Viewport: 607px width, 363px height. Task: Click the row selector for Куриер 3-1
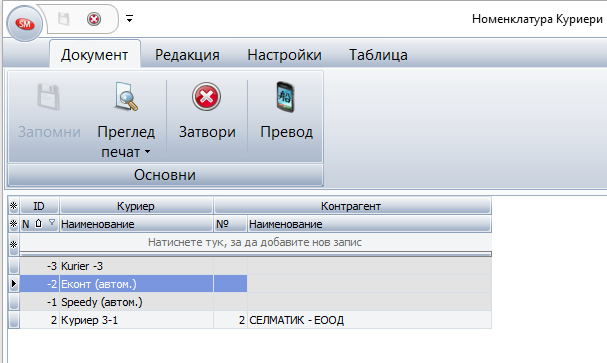tap(14, 320)
